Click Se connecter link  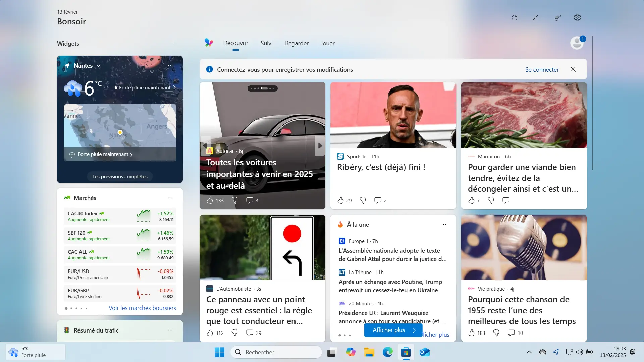point(542,70)
